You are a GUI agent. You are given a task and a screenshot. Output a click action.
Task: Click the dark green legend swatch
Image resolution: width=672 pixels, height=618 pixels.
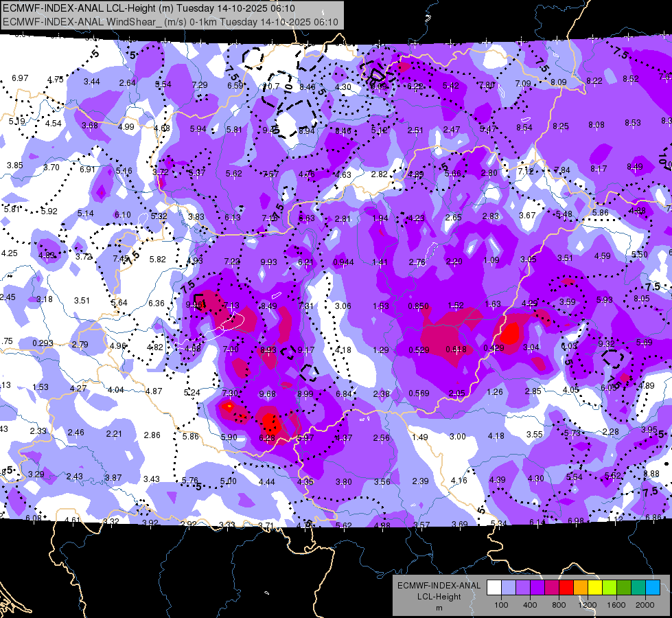[x=623, y=587]
